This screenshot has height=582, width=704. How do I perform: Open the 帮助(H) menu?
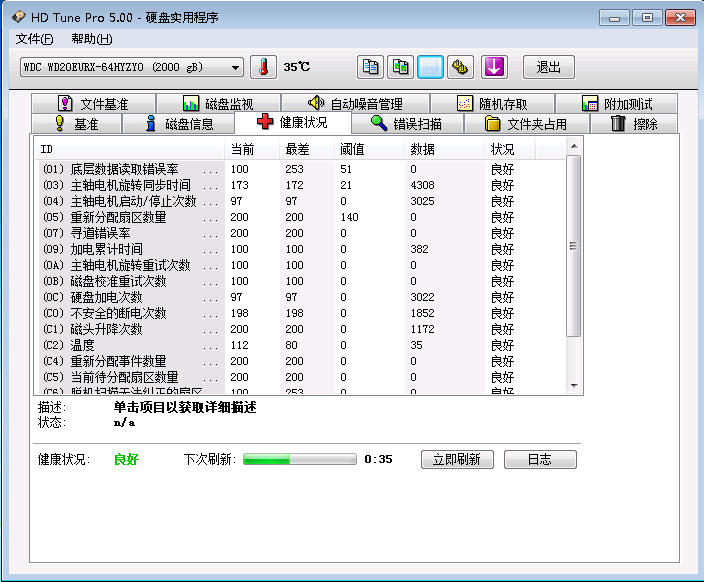pyautogui.click(x=92, y=39)
